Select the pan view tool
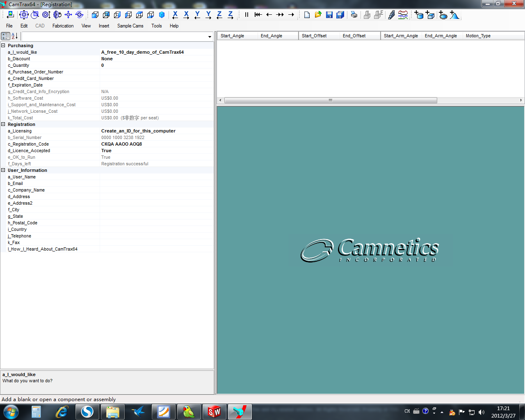Screen dimensions: 525x420 [x=68, y=15]
